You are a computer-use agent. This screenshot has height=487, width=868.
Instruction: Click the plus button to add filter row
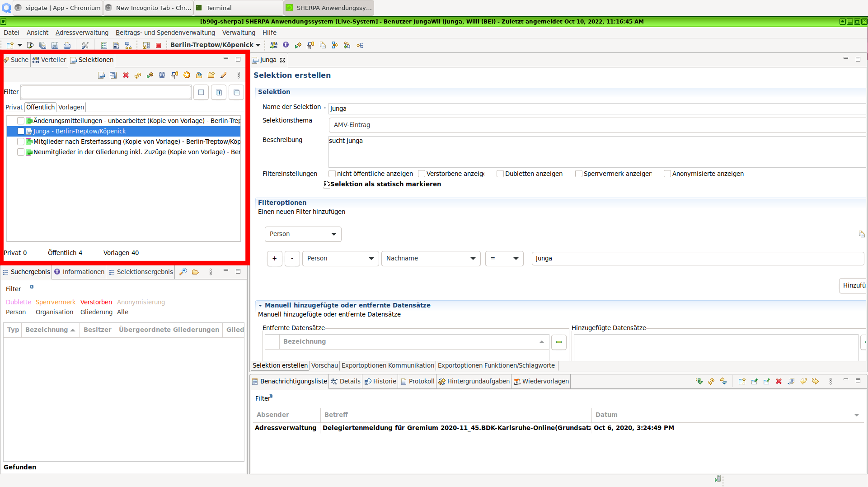(x=274, y=259)
